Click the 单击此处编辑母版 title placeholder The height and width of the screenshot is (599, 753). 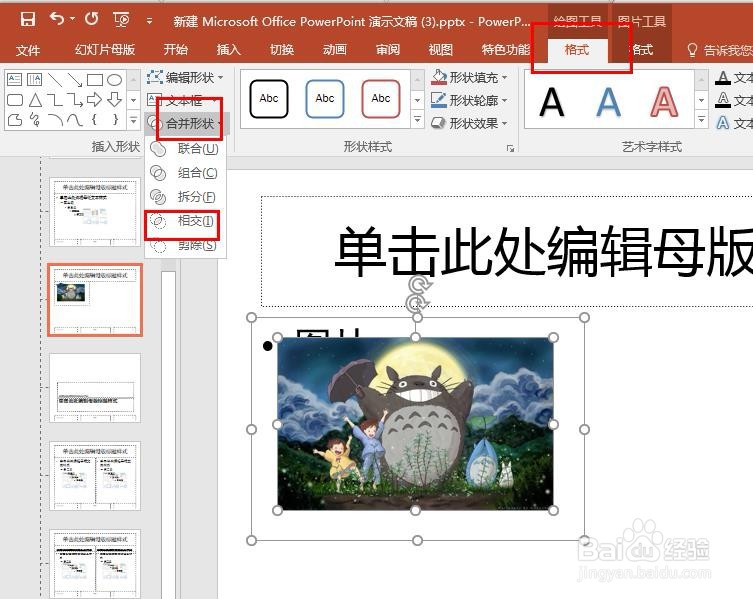[507, 251]
